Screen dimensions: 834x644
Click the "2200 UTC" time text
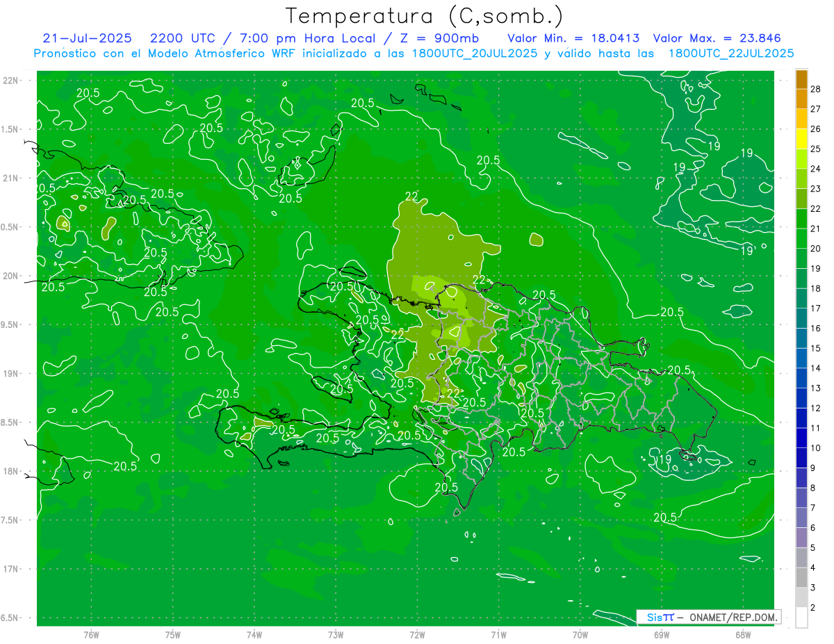click(183, 38)
